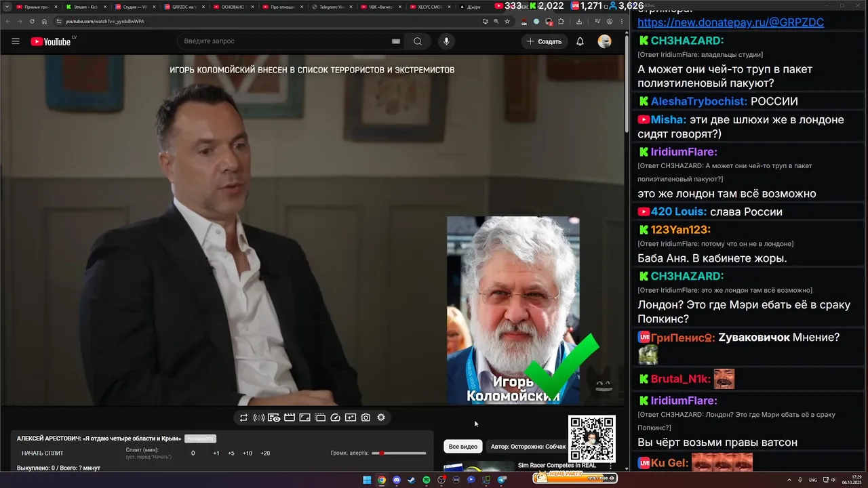Image resolution: width=868 pixels, height=488 pixels.
Task: Click chat username Brutal_N1k
Action: [x=680, y=380]
